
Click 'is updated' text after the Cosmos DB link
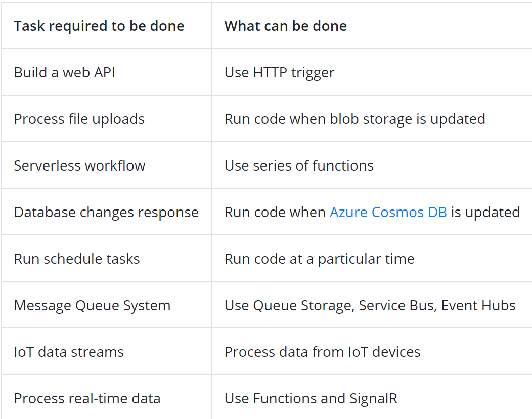point(485,213)
